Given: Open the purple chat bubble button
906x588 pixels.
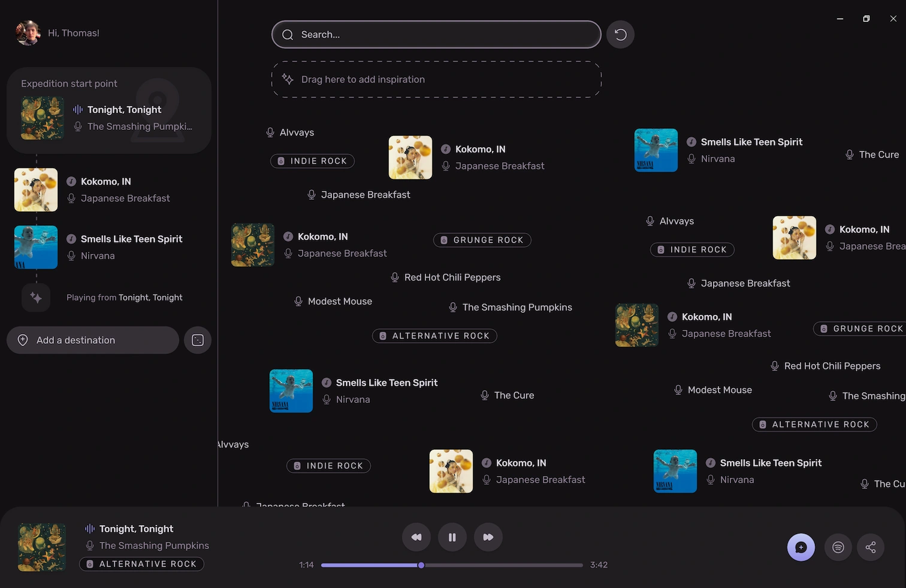Looking at the screenshot, I should (x=801, y=547).
